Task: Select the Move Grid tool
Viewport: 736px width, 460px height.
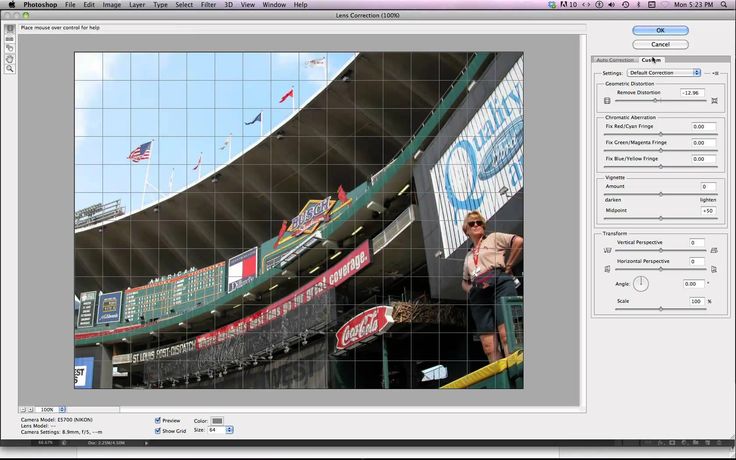Action: coord(9,48)
